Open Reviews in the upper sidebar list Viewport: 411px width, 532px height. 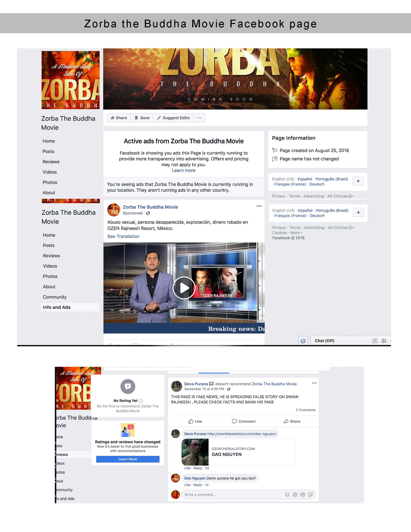[x=51, y=162]
